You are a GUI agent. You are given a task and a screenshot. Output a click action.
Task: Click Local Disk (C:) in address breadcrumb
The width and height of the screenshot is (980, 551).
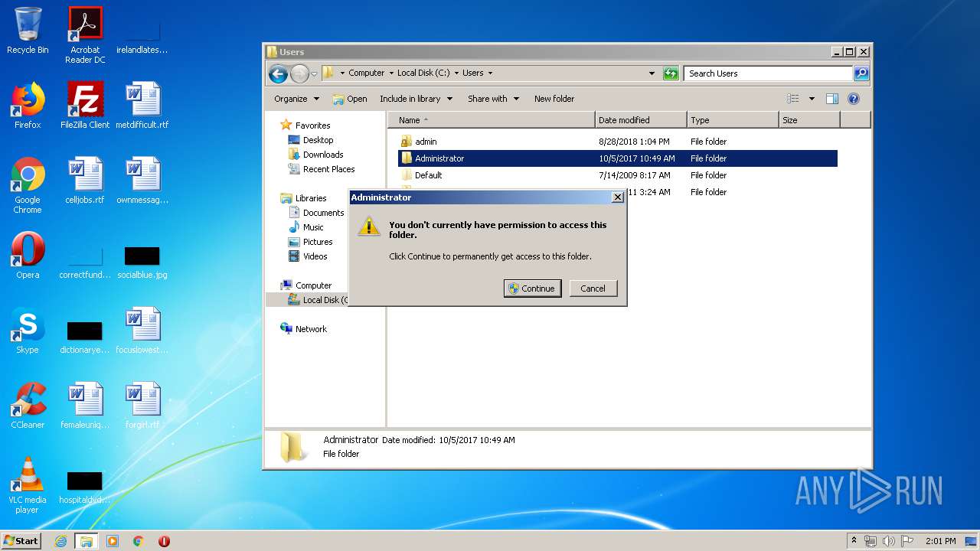pos(423,73)
